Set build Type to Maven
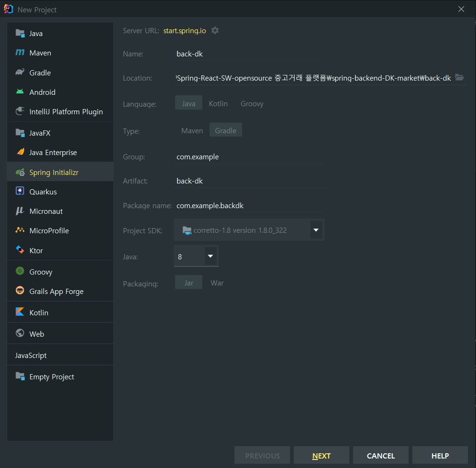This screenshot has width=476, height=468. [192, 131]
